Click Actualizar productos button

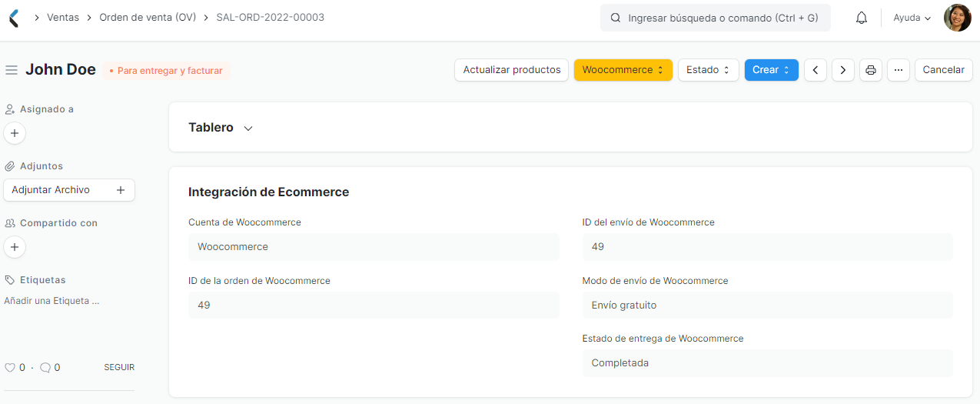[512, 70]
